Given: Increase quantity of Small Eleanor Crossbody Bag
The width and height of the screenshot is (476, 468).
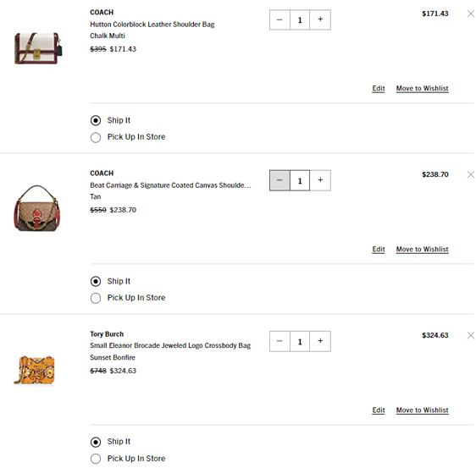Looking at the screenshot, I should (x=320, y=341).
